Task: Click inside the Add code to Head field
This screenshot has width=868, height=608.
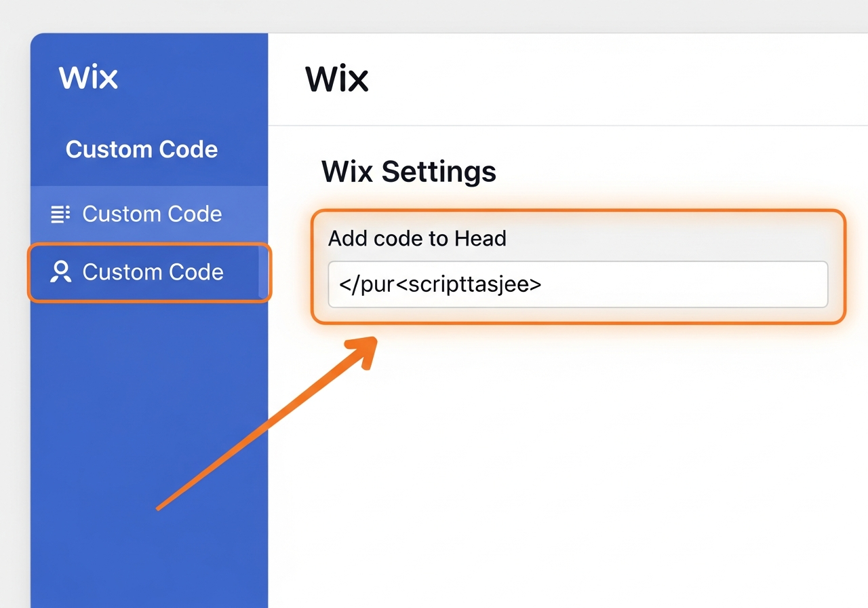Action: (x=578, y=284)
